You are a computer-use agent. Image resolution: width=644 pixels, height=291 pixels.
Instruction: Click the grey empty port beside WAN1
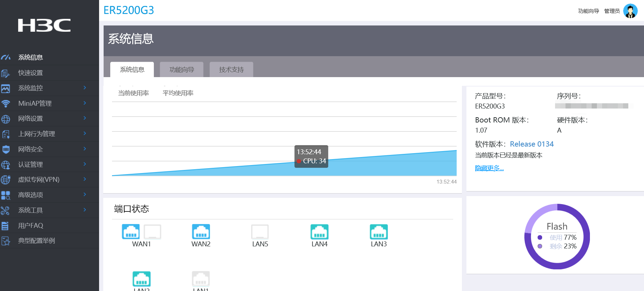(x=152, y=232)
